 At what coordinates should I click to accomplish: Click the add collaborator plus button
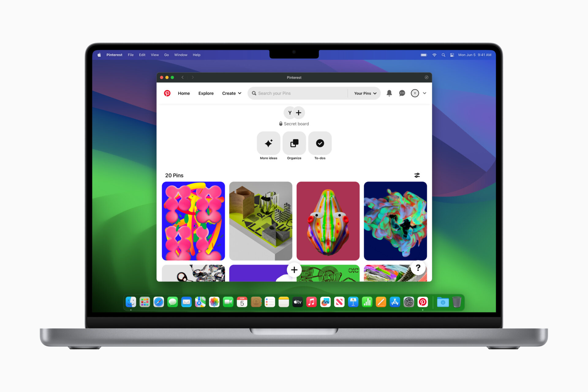point(299,113)
